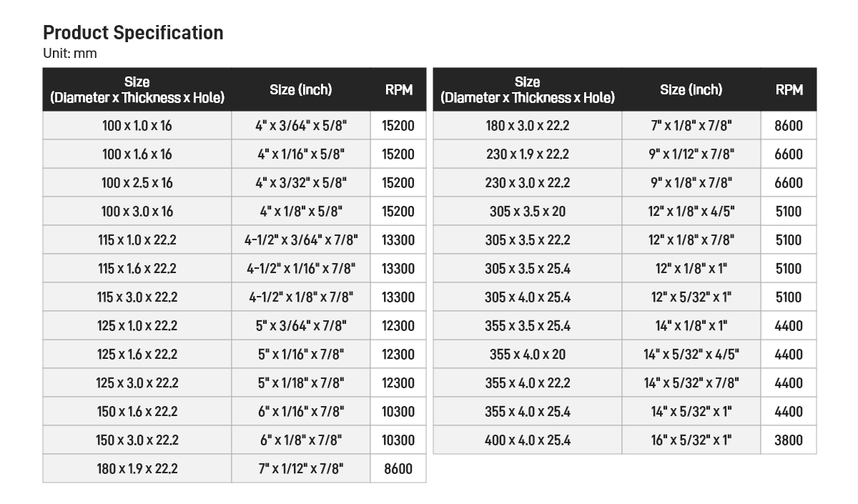Select the "115 x 1.6 x 22.2" size cell

137,269
